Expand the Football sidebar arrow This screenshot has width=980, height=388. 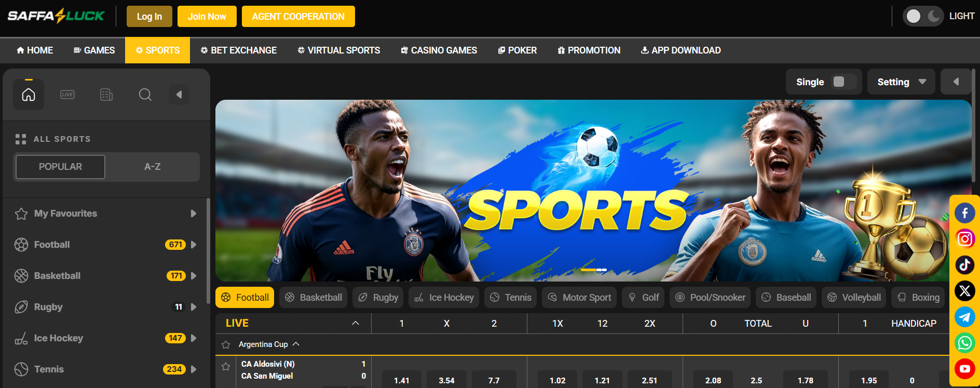point(194,245)
